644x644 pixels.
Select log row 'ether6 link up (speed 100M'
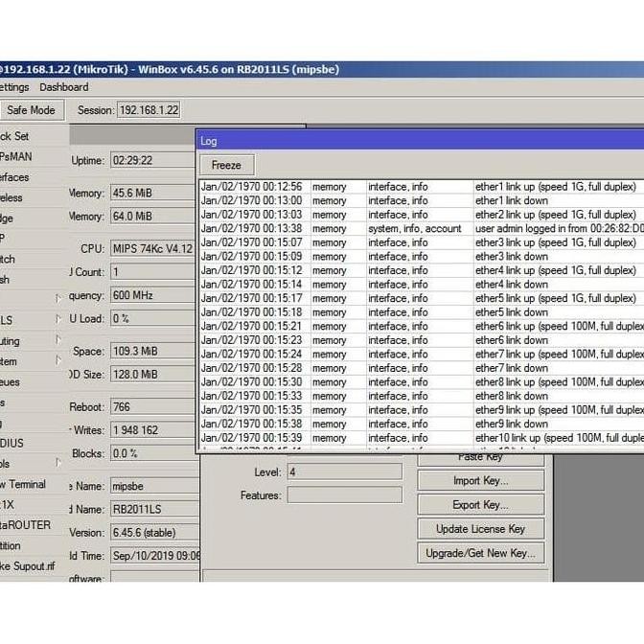422,327
